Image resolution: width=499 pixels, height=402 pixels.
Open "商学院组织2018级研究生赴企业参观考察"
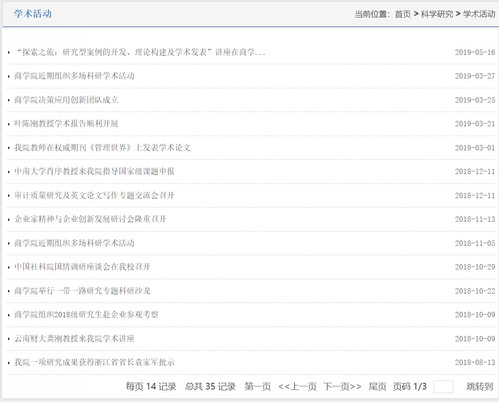[86, 314]
